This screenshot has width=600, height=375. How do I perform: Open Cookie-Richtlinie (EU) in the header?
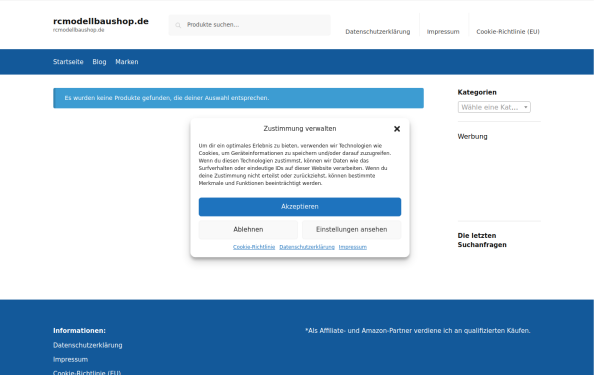click(x=508, y=32)
